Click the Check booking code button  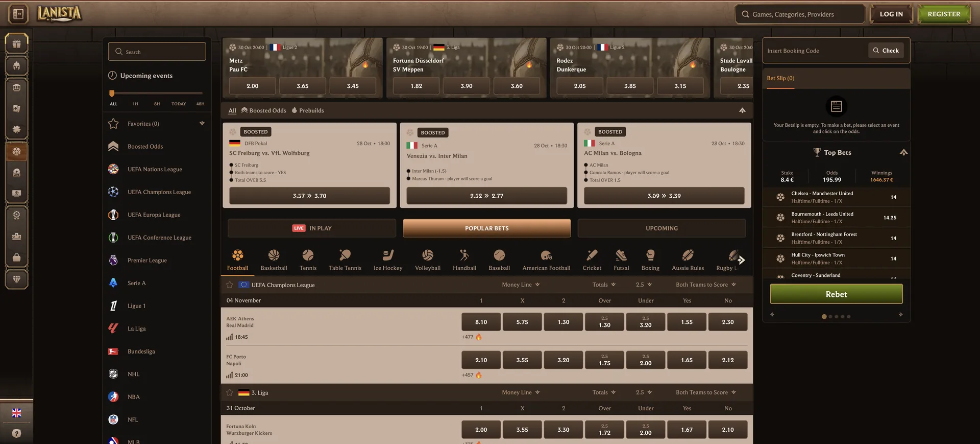pyautogui.click(x=886, y=51)
